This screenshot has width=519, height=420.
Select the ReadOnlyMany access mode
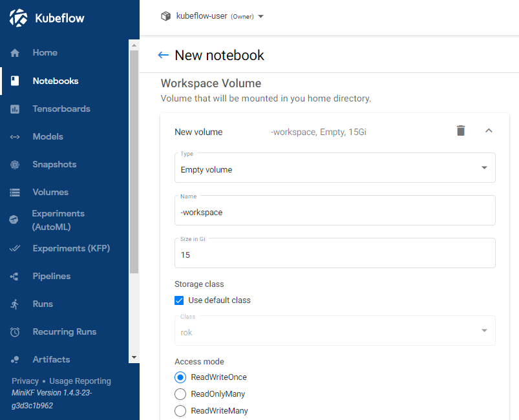click(x=180, y=394)
